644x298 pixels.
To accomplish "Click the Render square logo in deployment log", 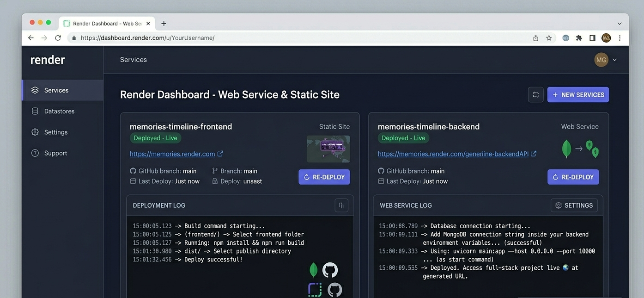I will pyautogui.click(x=315, y=290).
